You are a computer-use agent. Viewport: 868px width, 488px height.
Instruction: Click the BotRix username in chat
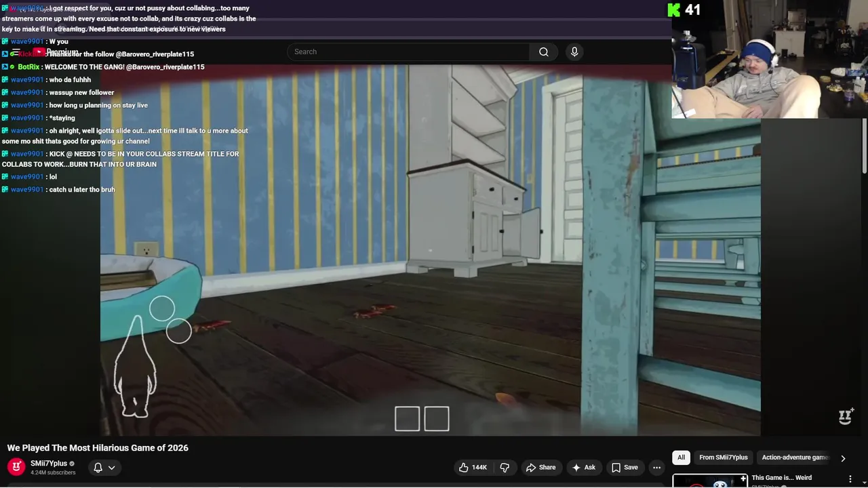(28, 67)
